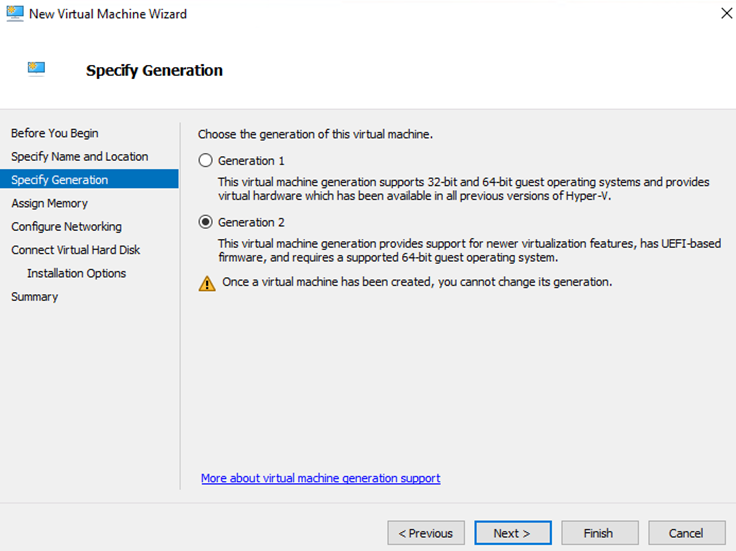
Task: Select the Generation 2 radio button
Action: [x=206, y=222]
